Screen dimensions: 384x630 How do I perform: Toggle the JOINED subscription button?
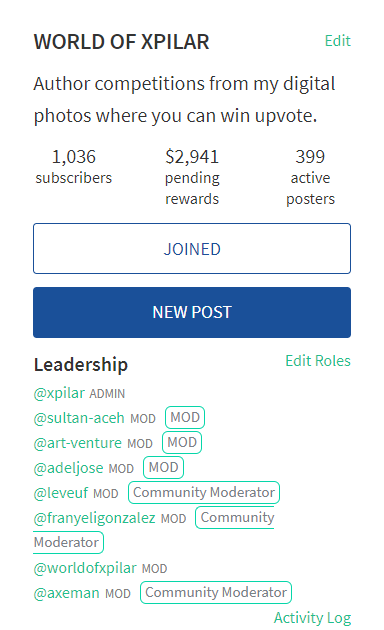[192, 248]
